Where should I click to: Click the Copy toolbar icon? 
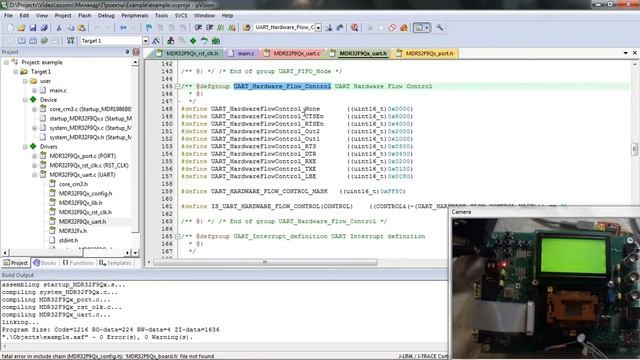click(70, 28)
